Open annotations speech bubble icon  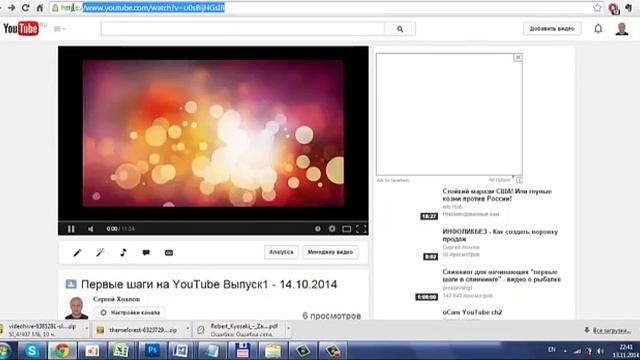[146, 253]
